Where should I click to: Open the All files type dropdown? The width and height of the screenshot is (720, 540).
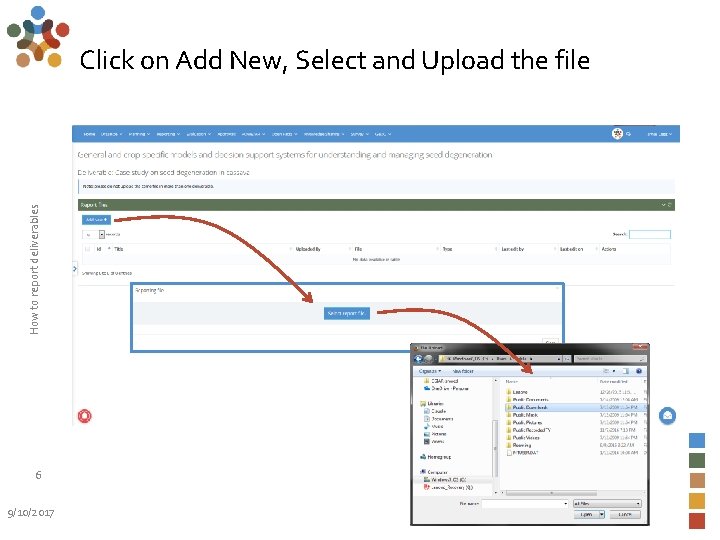(x=607, y=504)
